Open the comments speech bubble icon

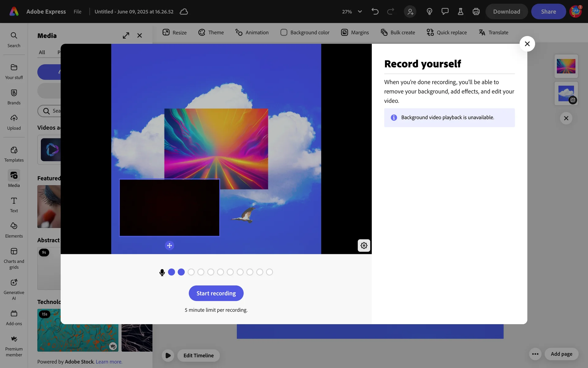[x=445, y=12]
